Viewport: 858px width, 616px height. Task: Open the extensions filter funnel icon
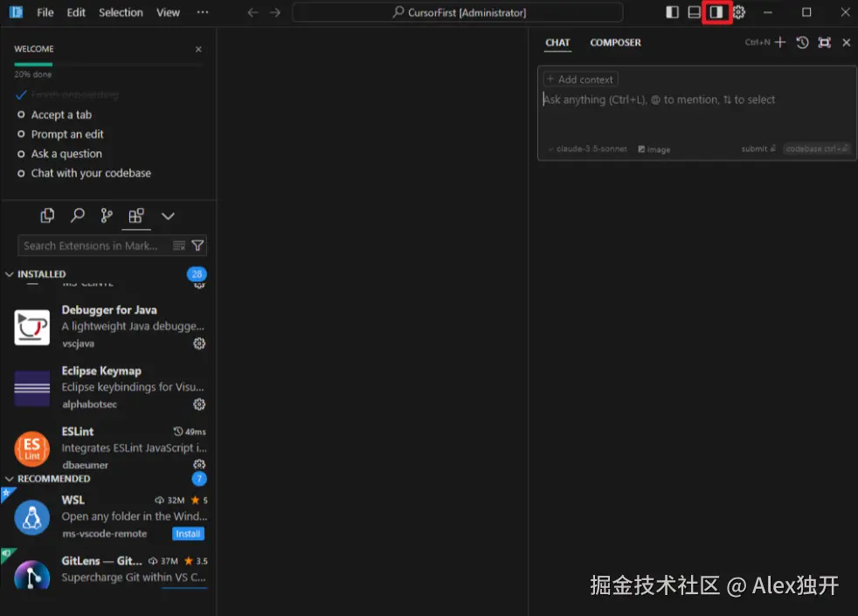coord(197,246)
